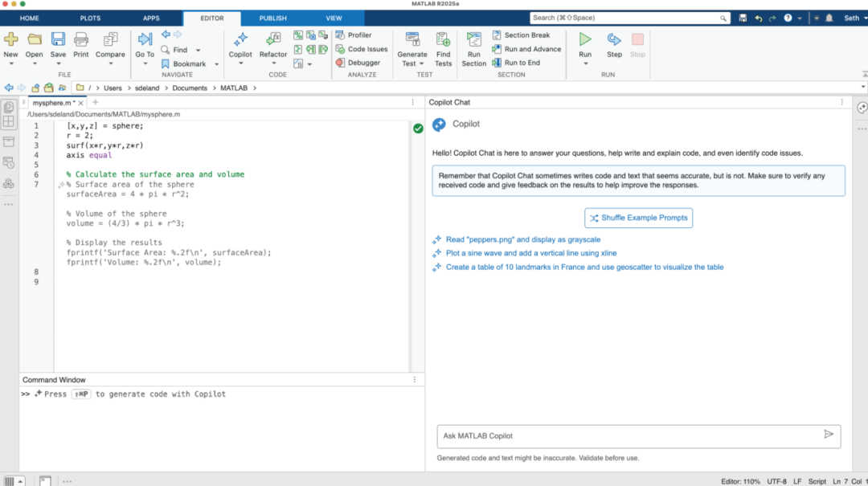Open Code Issues panel

(x=362, y=49)
